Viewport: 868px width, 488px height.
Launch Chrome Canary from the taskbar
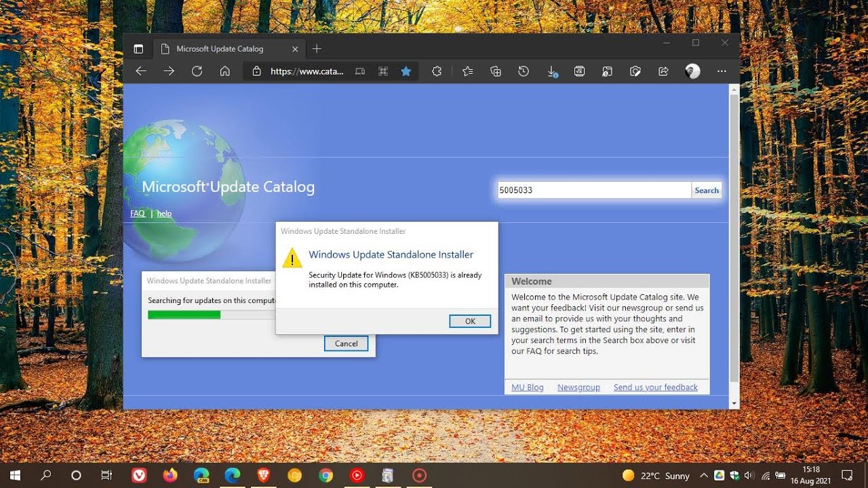294,475
